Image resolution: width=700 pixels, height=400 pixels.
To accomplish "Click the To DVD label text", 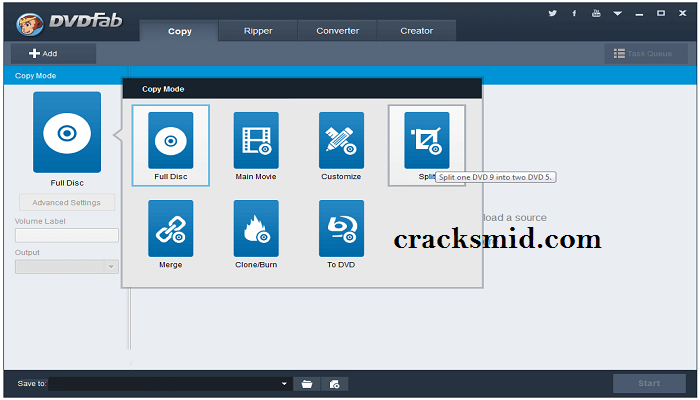I will tap(341, 265).
